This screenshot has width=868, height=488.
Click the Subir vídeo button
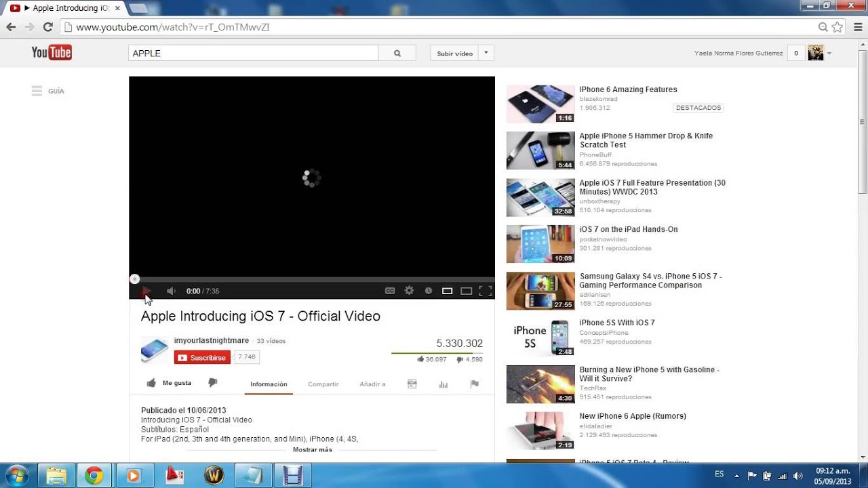[x=454, y=53]
